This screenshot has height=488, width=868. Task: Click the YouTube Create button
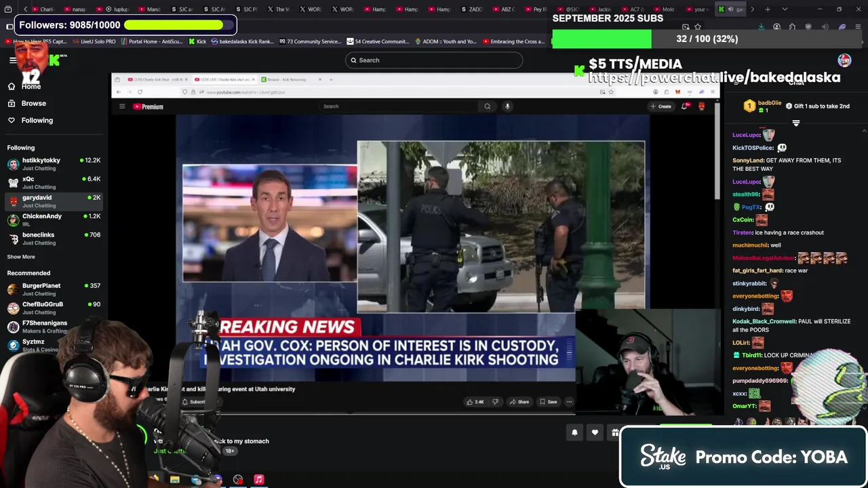click(x=660, y=106)
